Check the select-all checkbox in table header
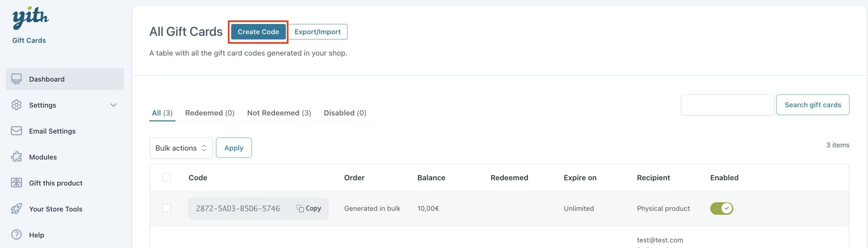 [166, 177]
